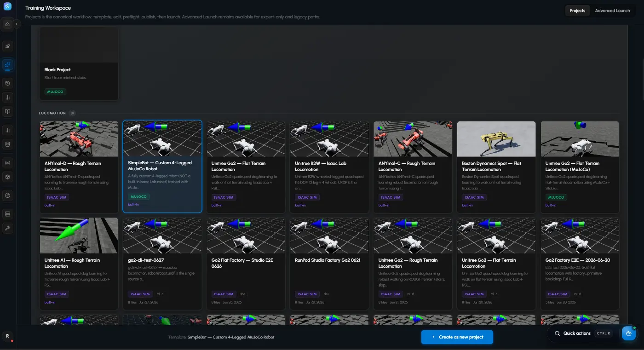Viewport: 644px width, 350px height.
Task: Select the active sparkles workspace sidebar icon
Action: [7, 65]
